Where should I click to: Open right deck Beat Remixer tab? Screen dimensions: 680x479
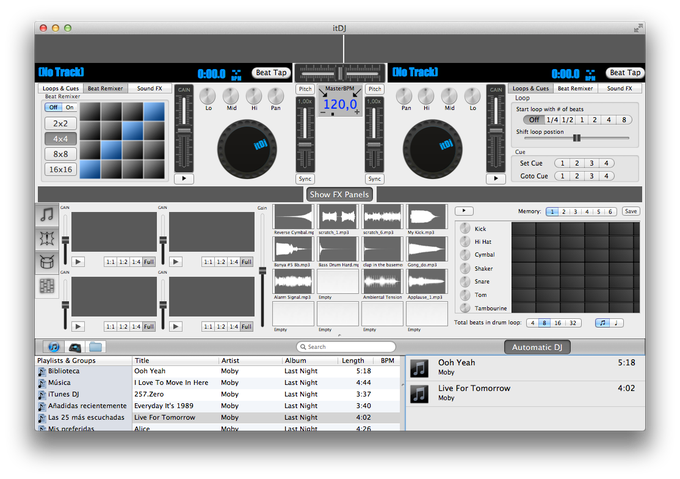(575, 88)
